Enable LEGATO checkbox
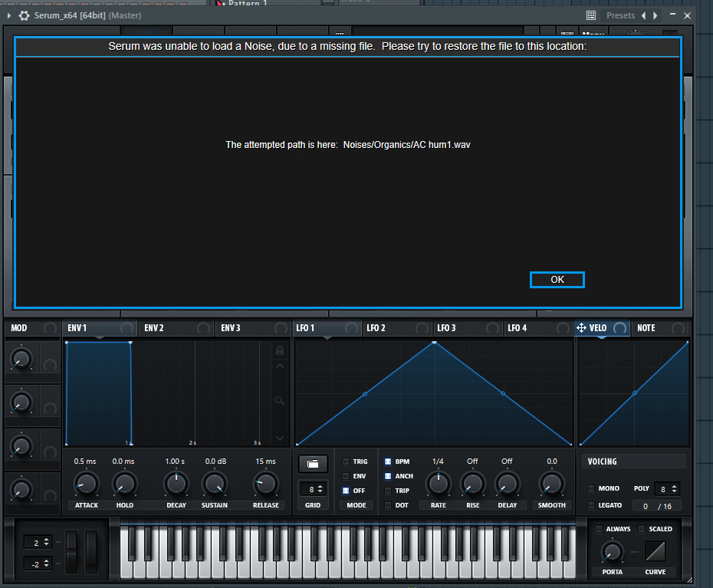Viewport: 713px width, 588px height. tap(591, 505)
